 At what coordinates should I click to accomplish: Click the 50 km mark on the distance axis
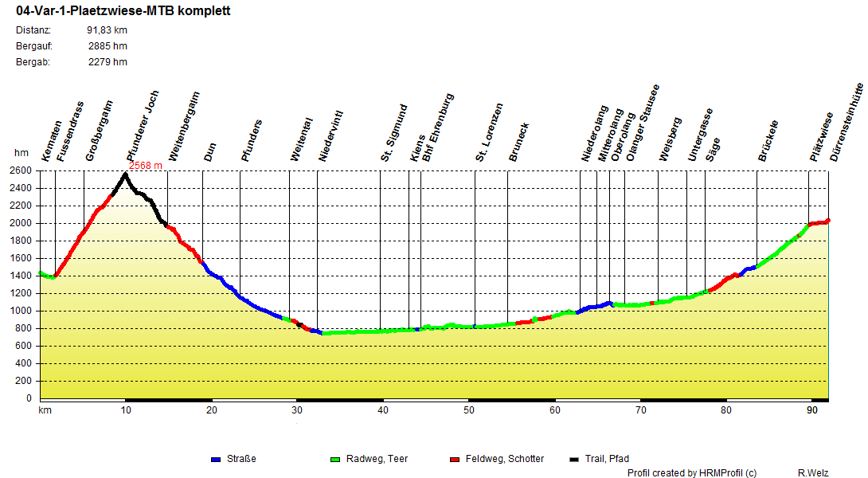(469, 410)
